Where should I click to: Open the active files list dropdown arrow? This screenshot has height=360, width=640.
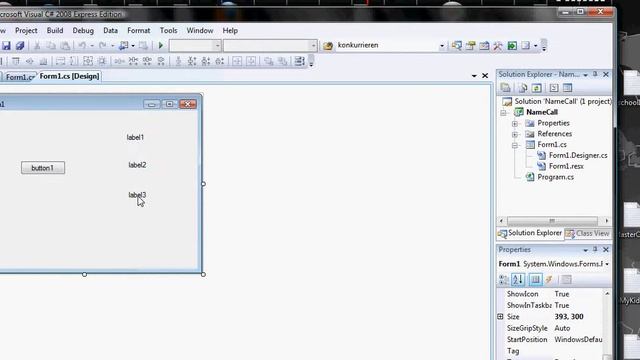click(474, 76)
